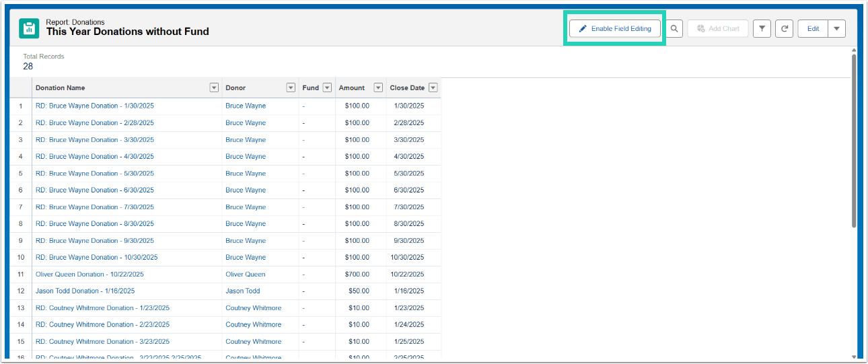Screen dimensions: 868x364
Task: Click the search magnifier icon
Action: click(x=674, y=29)
